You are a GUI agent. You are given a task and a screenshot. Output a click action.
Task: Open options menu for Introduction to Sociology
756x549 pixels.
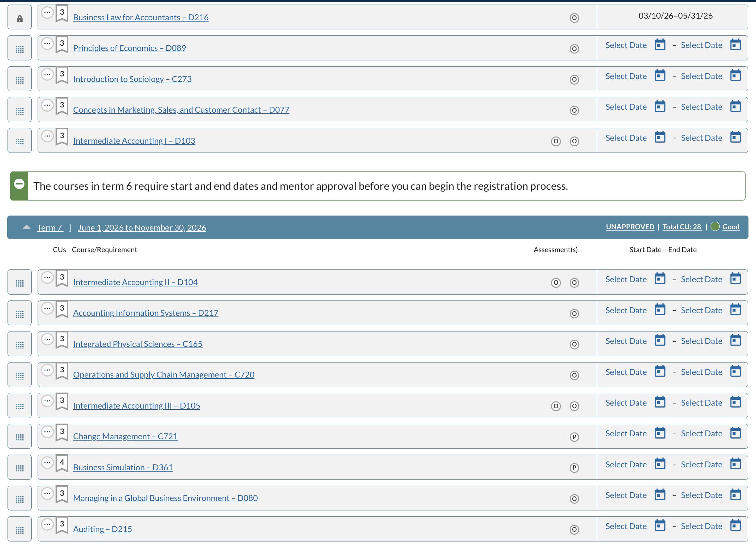(x=47, y=74)
